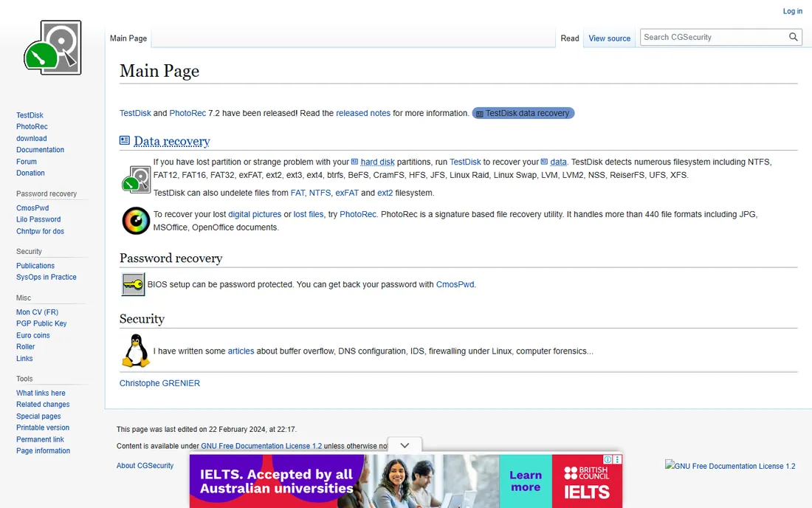Open What links here tool

click(41, 393)
